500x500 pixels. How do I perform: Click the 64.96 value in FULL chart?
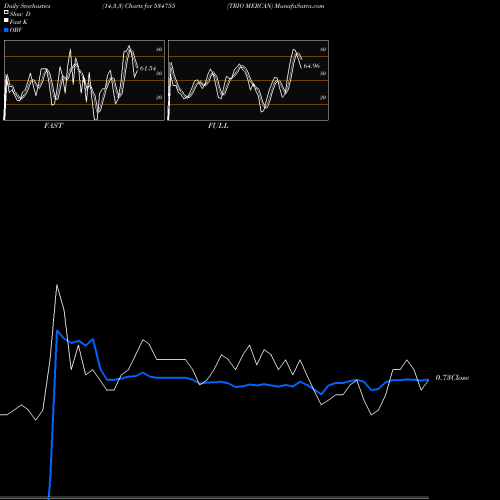[x=311, y=66]
